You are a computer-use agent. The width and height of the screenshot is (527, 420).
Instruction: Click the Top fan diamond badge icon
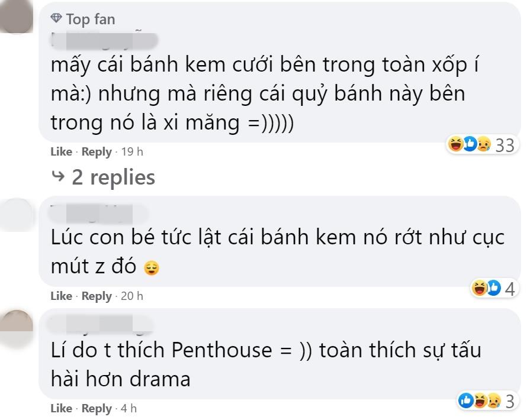click(x=56, y=18)
